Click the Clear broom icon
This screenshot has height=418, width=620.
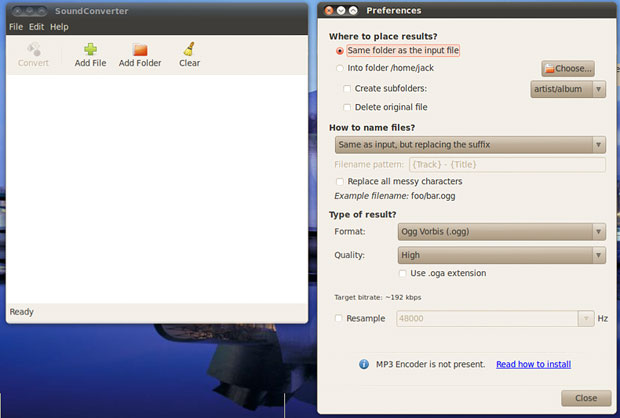(189, 49)
